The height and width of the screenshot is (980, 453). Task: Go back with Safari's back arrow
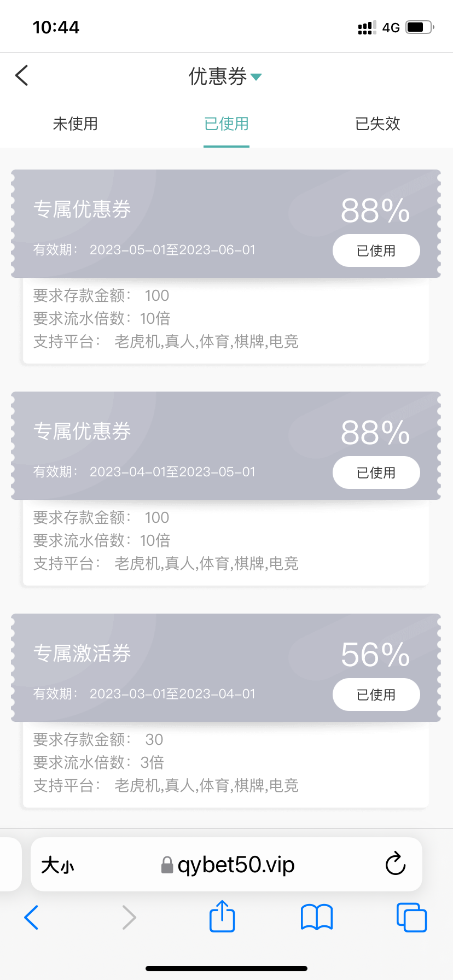click(x=32, y=917)
